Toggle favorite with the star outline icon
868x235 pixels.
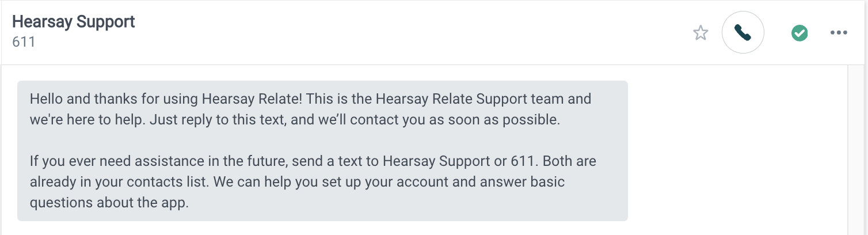point(700,33)
